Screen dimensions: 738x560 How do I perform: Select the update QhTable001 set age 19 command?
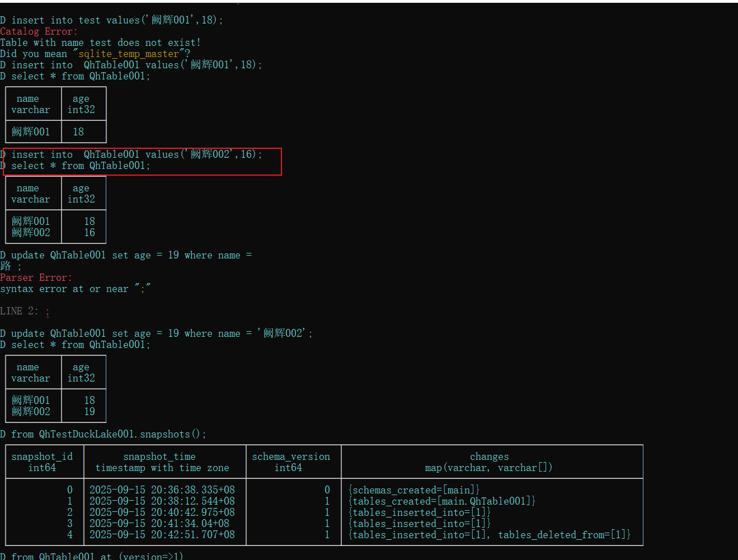tap(157, 333)
